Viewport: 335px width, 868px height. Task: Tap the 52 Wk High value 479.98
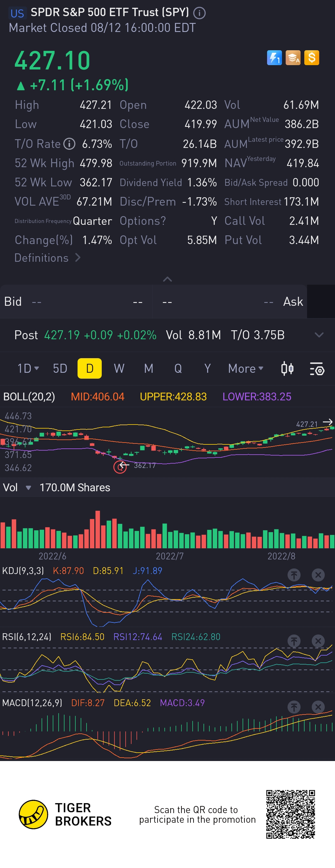click(x=96, y=163)
